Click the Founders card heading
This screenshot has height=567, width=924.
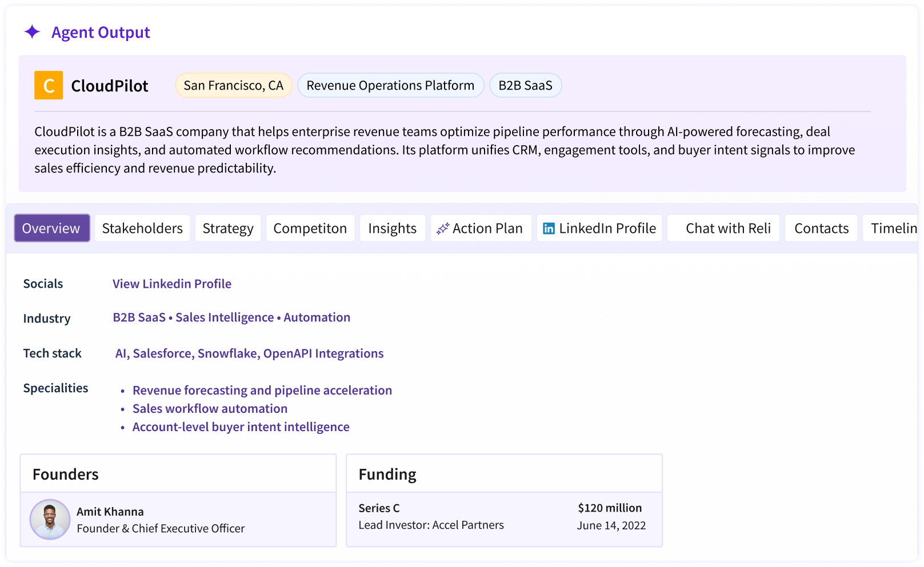pyautogui.click(x=66, y=474)
